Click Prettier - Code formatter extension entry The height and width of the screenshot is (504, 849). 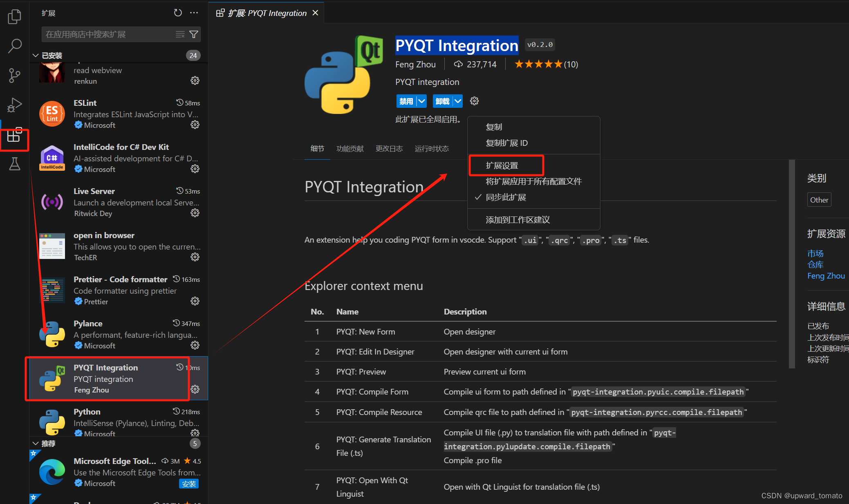point(119,290)
